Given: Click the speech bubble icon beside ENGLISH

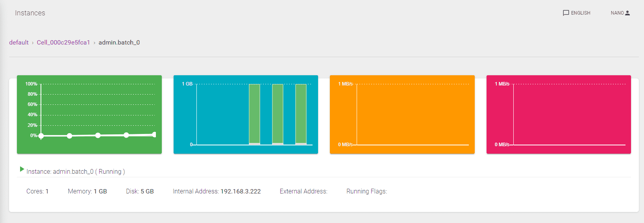Looking at the screenshot, I should click(x=566, y=13).
